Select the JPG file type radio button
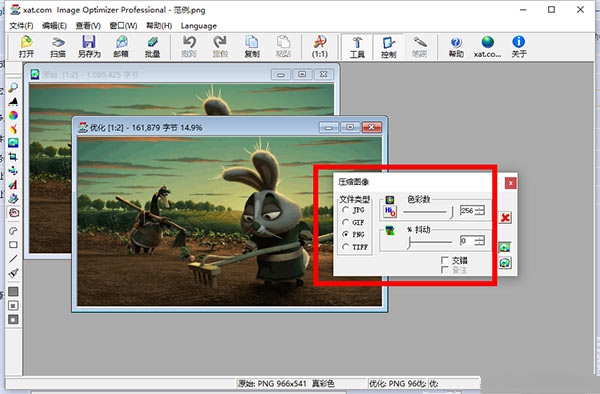The height and width of the screenshot is (394, 600). (346, 210)
